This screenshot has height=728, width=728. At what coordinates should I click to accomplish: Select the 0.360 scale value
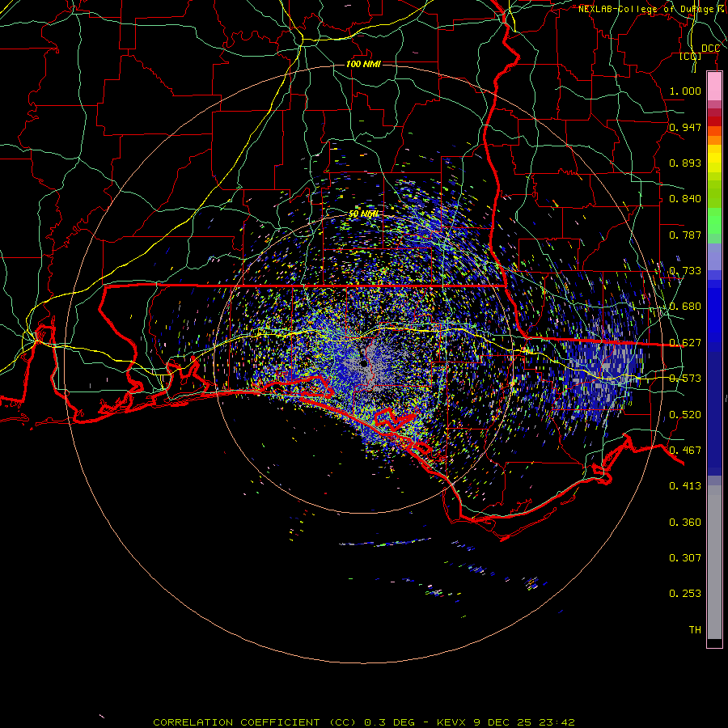point(685,523)
